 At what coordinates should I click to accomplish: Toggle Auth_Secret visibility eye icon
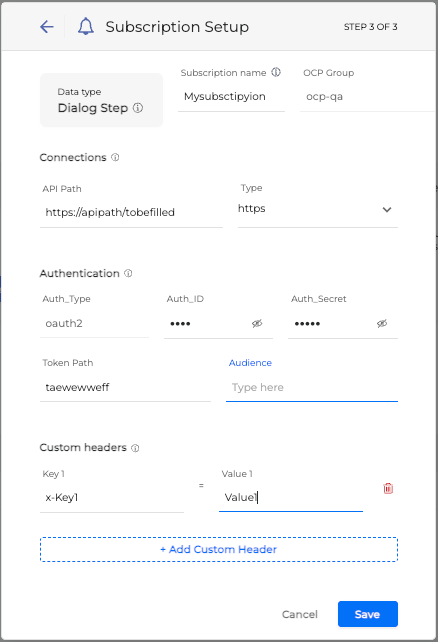(x=382, y=323)
